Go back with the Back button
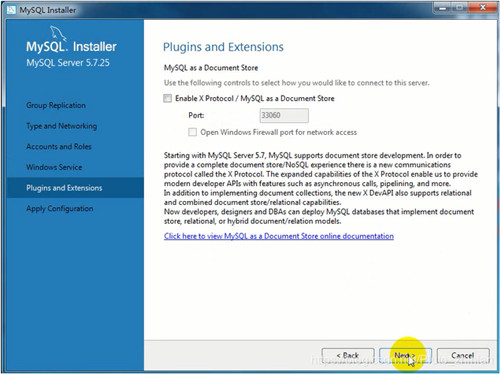The height and width of the screenshot is (374, 500). click(x=348, y=356)
